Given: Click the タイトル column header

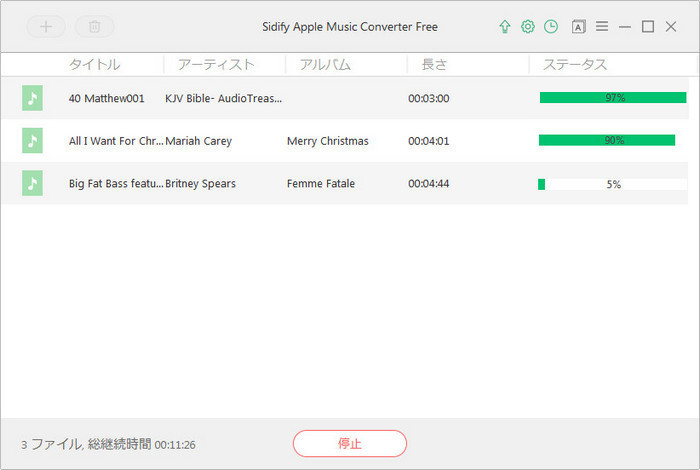Looking at the screenshot, I should 94,64.
